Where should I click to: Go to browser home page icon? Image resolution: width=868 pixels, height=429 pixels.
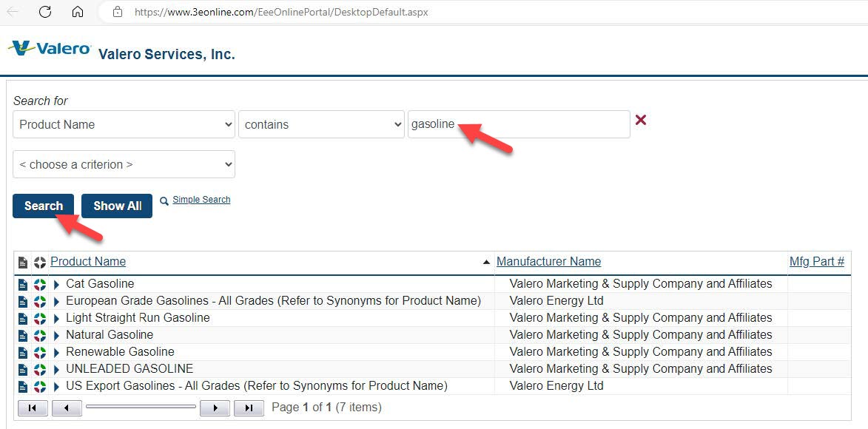coord(78,12)
